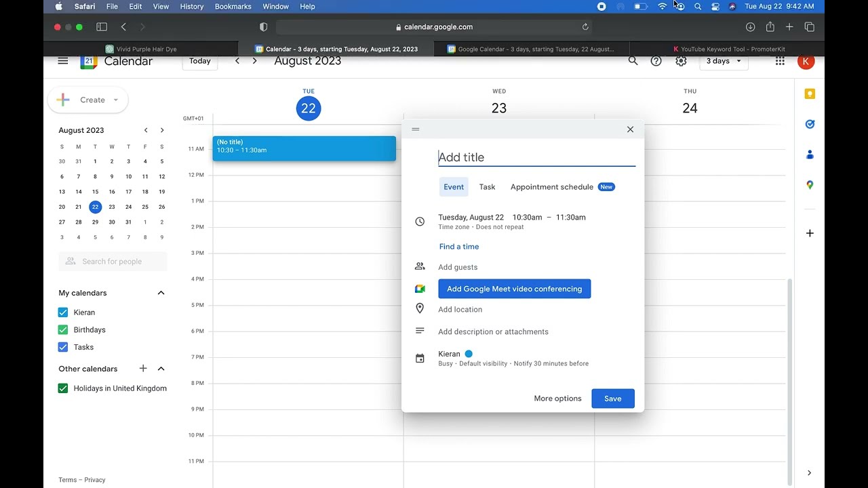Viewport: 868px width, 488px height.
Task: Click Search for people field
Action: [113, 262]
